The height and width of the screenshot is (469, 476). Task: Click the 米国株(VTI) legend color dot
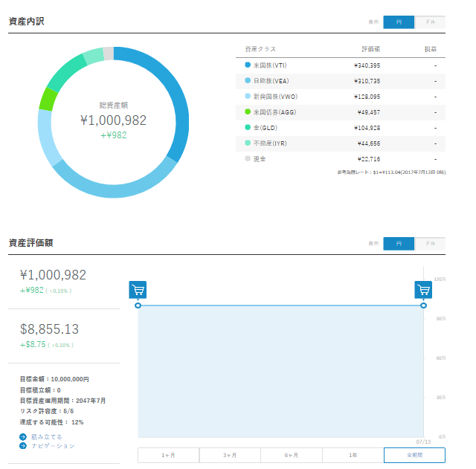[248, 65]
